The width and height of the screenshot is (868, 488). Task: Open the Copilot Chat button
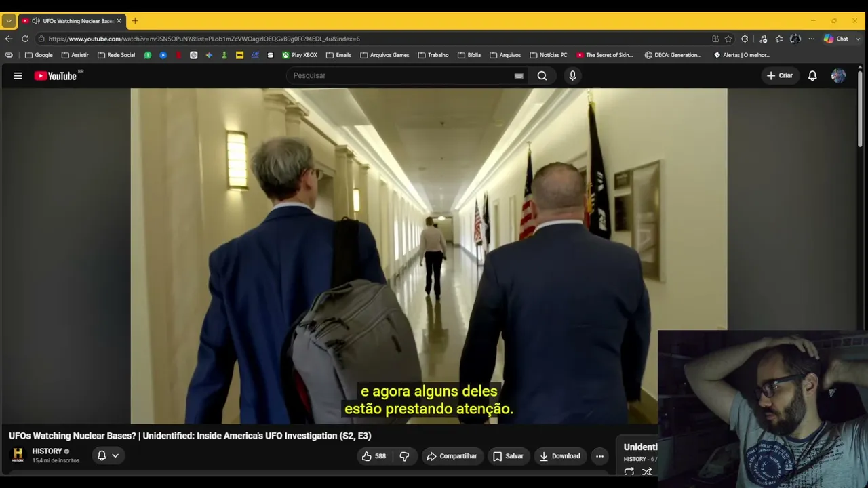836,39
